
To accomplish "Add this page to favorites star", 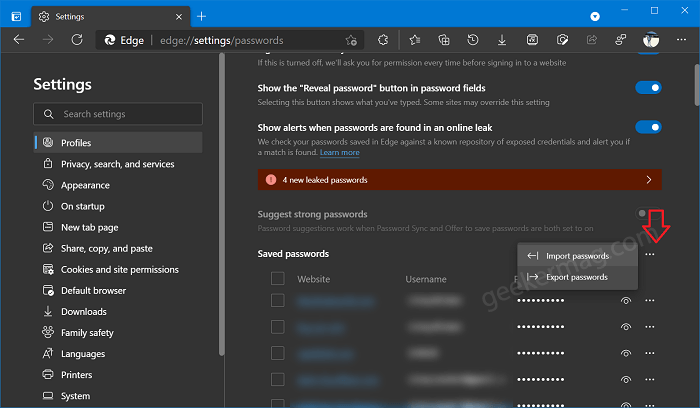I will [351, 40].
